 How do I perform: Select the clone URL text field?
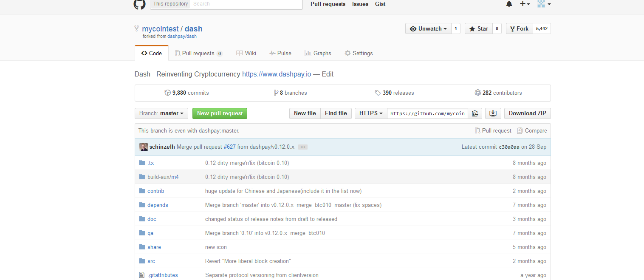427,113
